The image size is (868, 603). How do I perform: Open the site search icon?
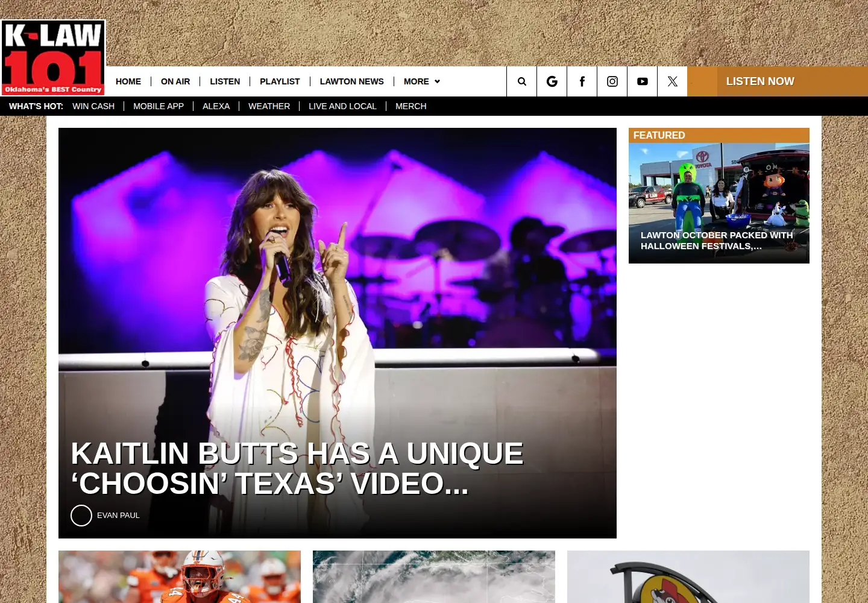(522, 81)
